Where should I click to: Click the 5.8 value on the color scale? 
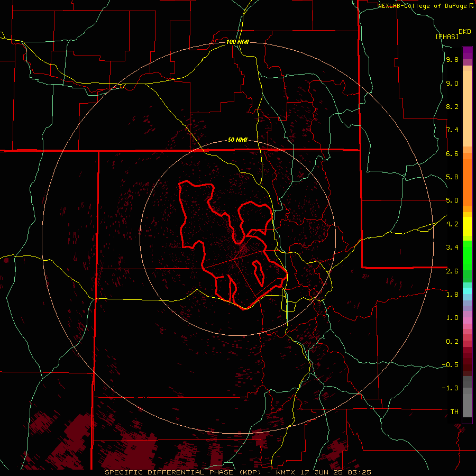pos(452,177)
